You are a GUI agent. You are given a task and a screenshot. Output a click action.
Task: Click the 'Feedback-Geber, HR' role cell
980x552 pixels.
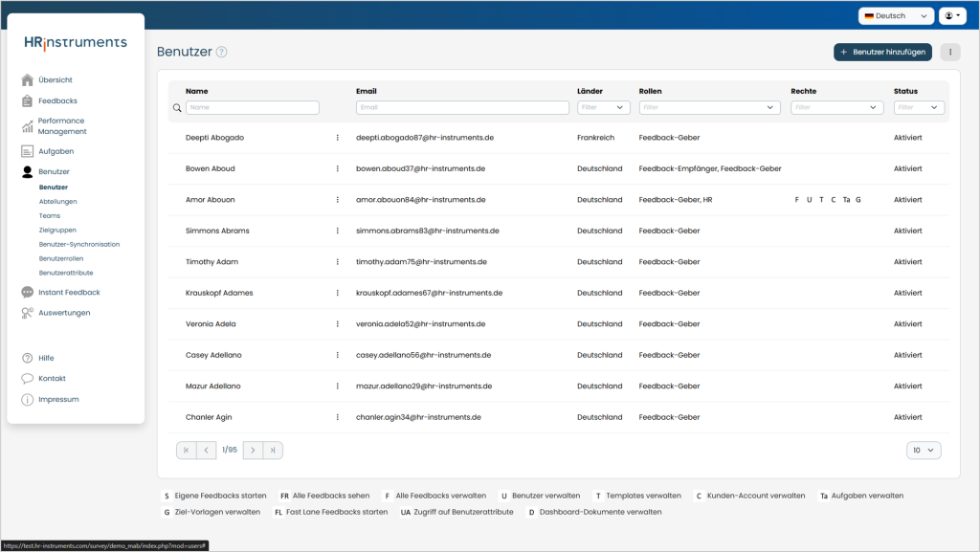[676, 200]
